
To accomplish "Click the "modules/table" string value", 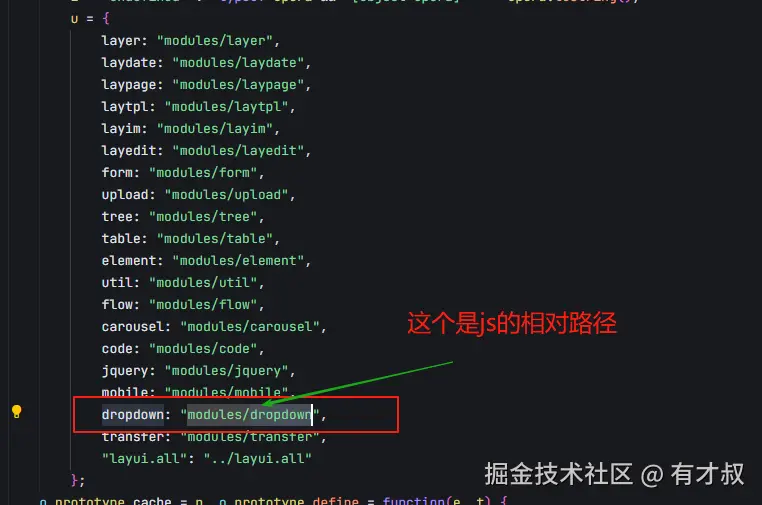I will click(x=215, y=239).
